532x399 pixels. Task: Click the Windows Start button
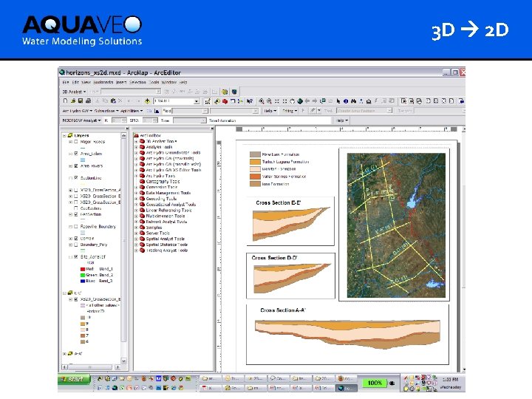(x=74, y=379)
